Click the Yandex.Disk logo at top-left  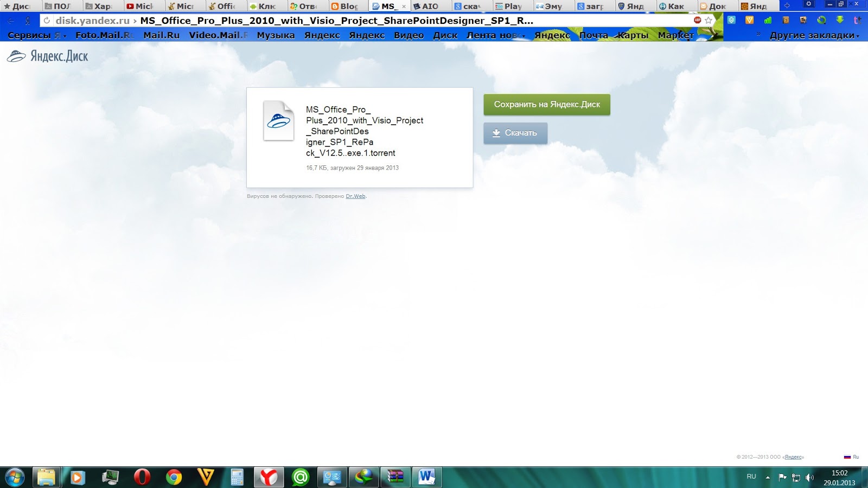pos(47,56)
